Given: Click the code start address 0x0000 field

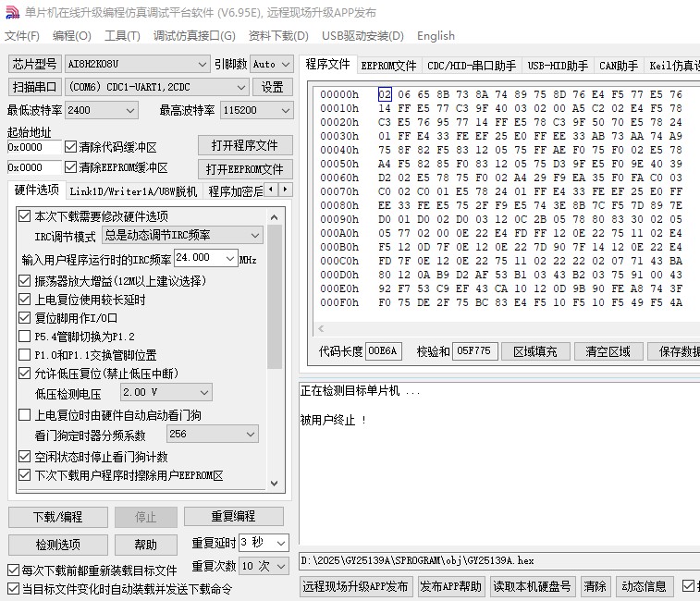Looking at the screenshot, I should tap(34, 147).
